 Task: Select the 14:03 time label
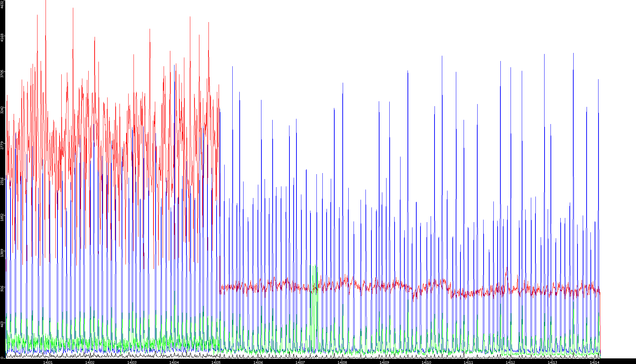coord(132,362)
